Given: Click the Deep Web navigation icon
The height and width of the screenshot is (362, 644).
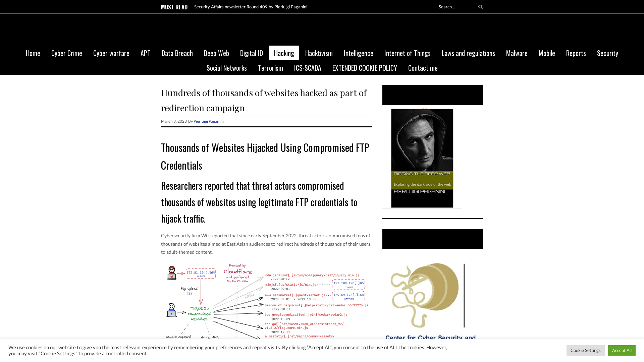Looking at the screenshot, I should click(216, 53).
